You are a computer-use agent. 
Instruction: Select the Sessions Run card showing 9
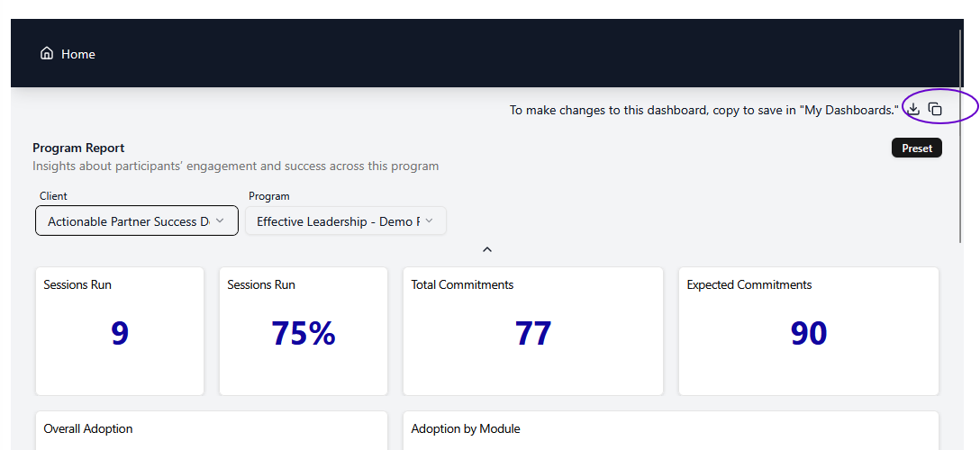[120, 330]
